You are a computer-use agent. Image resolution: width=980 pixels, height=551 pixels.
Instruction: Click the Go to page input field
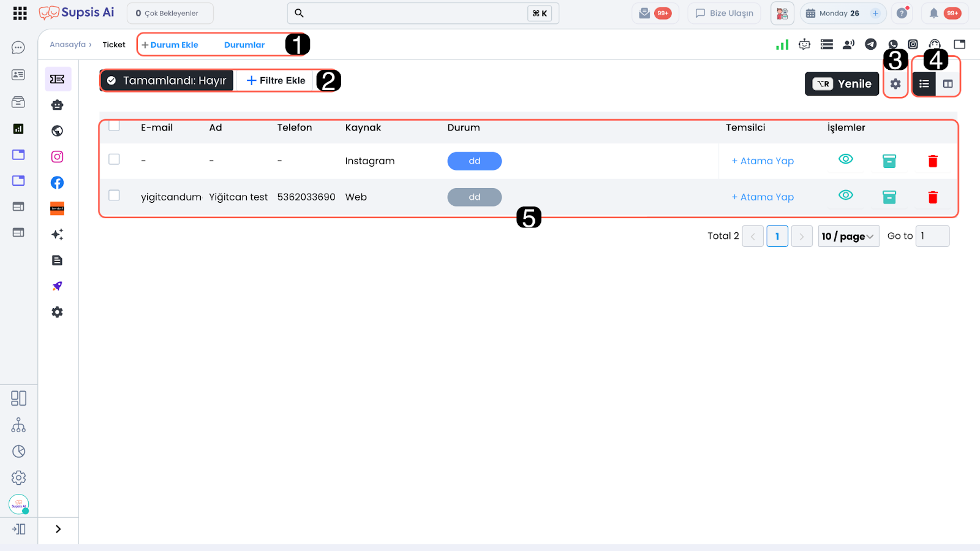click(x=932, y=236)
